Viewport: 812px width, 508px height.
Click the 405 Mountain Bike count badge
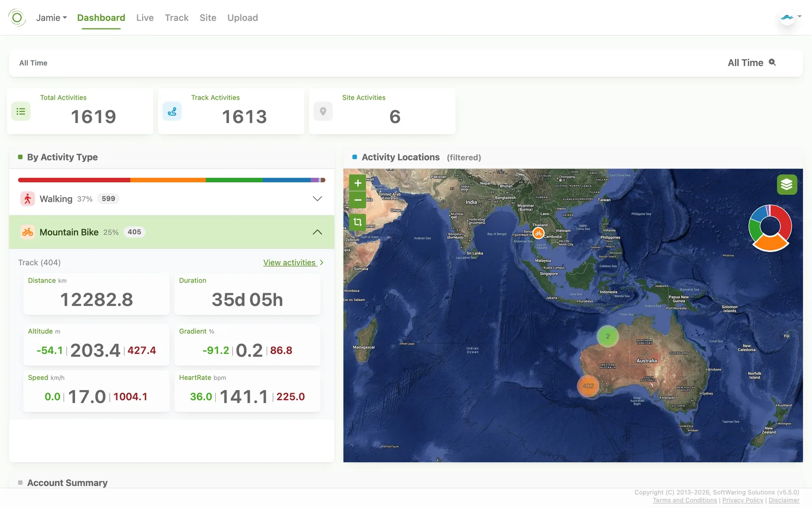click(x=134, y=232)
